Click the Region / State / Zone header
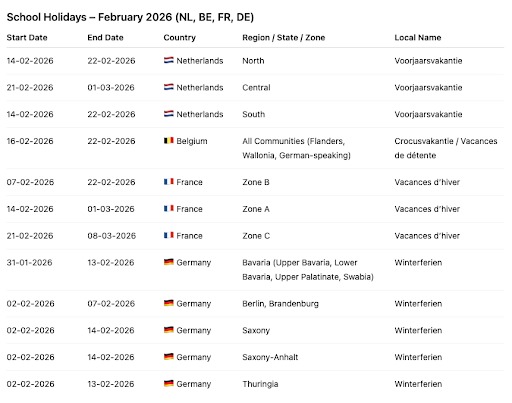 point(284,37)
